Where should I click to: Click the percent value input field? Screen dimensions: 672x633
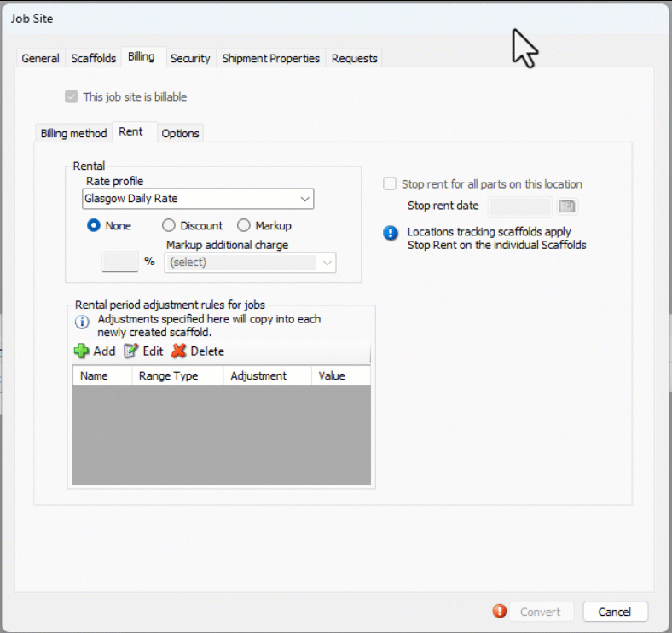click(119, 262)
